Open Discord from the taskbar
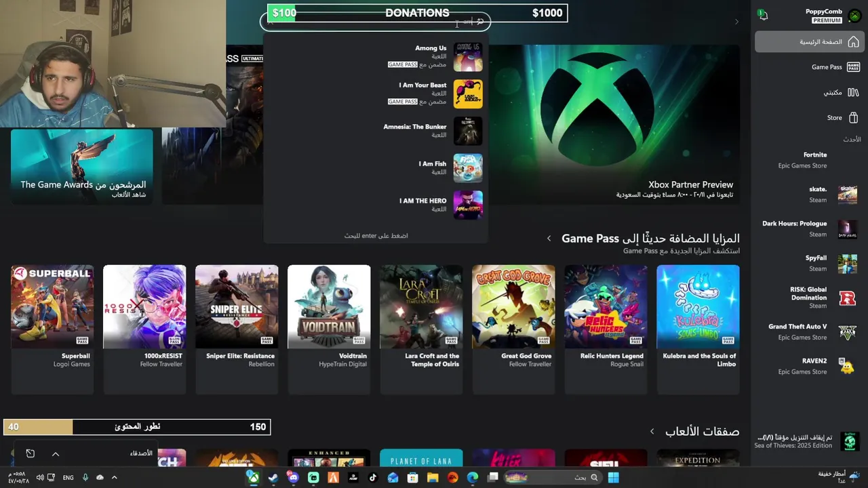Image resolution: width=868 pixels, height=488 pixels. [x=293, y=478]
